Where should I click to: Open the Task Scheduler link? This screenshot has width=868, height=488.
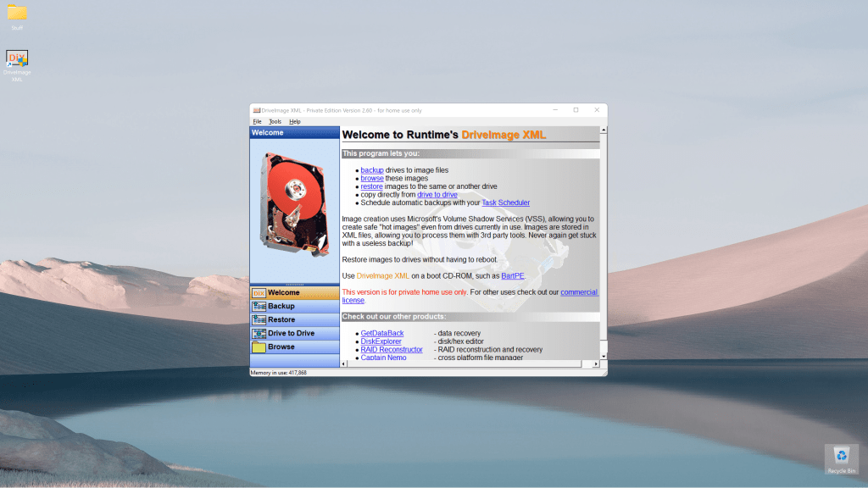(505, 202)
